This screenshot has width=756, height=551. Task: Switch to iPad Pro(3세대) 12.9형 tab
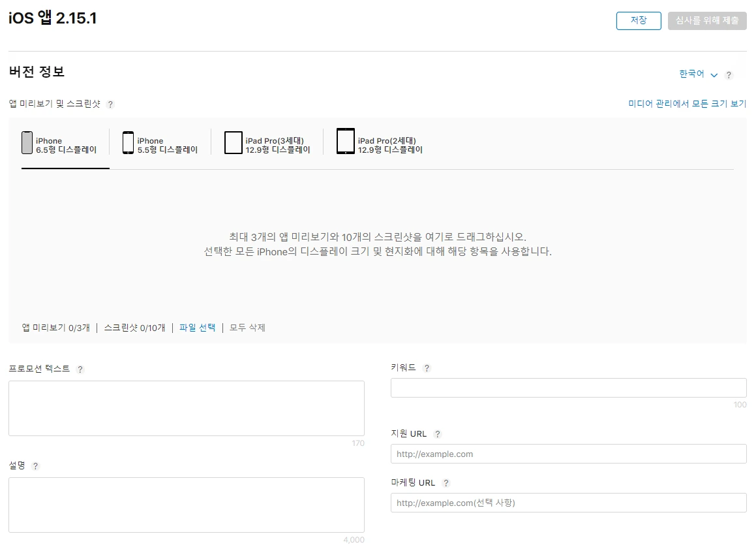pyautogui.click(x=267, y=144)
